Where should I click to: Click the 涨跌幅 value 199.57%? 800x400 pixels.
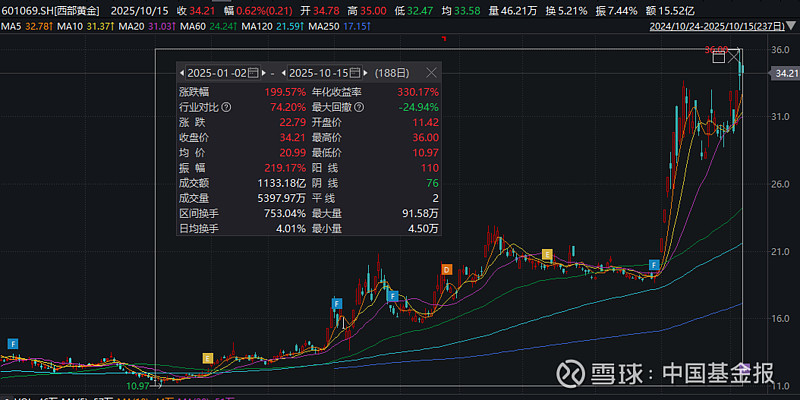285,92
